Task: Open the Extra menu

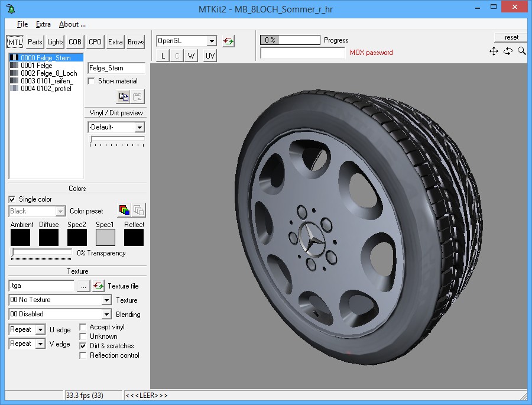Action: click(x=43, y=24)
